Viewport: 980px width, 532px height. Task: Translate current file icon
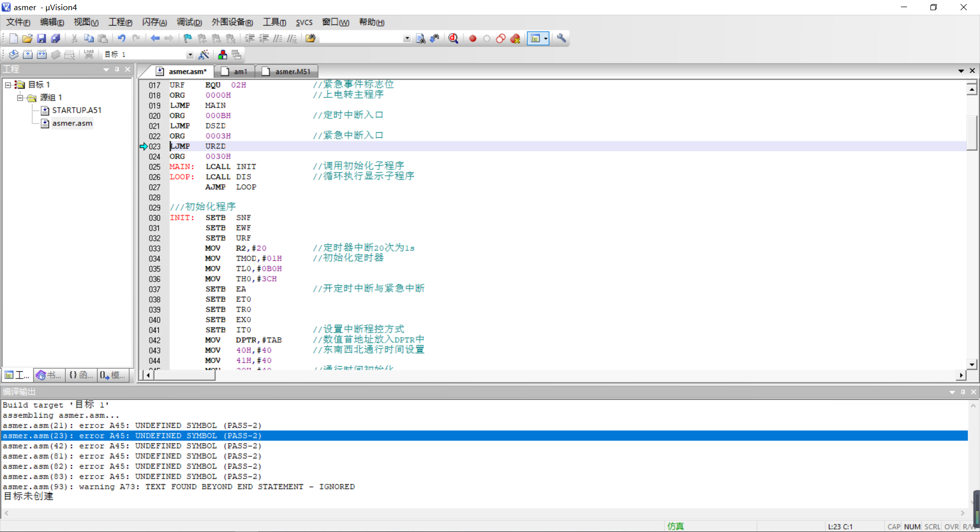pyautogui.click(x=14, y=54)
